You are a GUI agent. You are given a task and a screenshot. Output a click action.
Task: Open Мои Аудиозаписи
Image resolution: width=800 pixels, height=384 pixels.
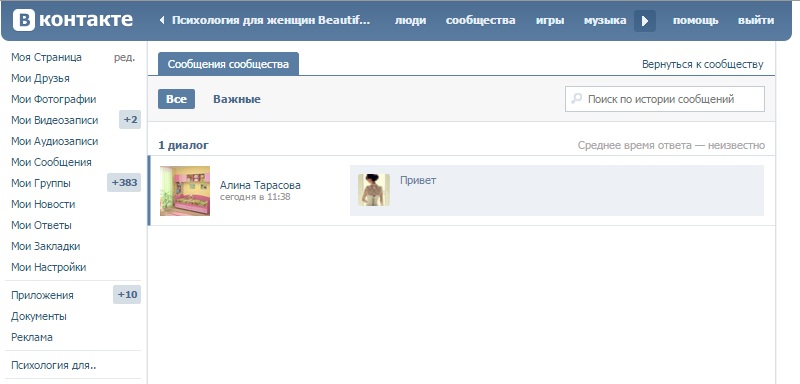tap(55, 141)
